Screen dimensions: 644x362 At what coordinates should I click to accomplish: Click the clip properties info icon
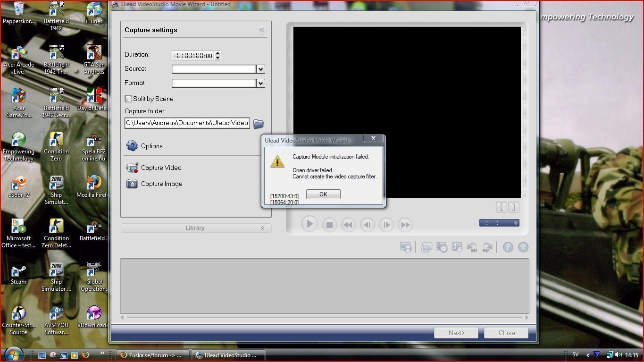click(508, 247)
